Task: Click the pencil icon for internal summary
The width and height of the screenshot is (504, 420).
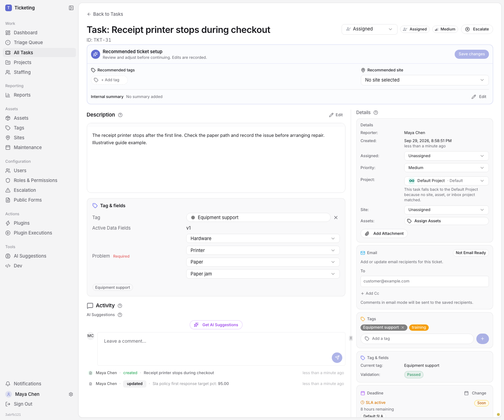Action: [x=474, y=97]
